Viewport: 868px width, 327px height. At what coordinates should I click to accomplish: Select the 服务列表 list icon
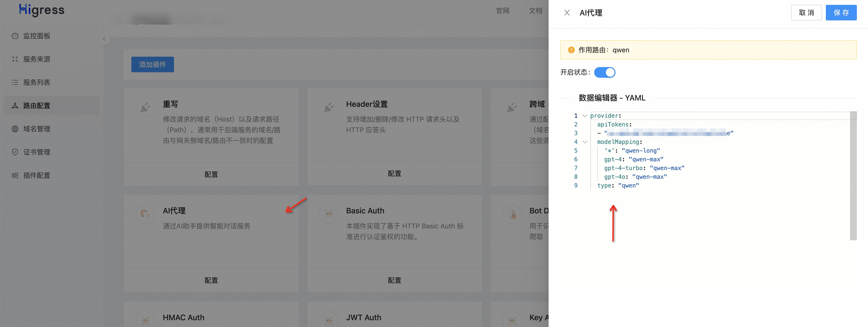coord(15,82)
